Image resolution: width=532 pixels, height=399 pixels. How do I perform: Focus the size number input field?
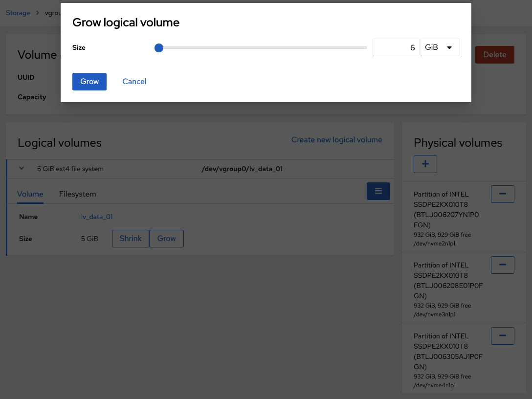click(396, 47)
